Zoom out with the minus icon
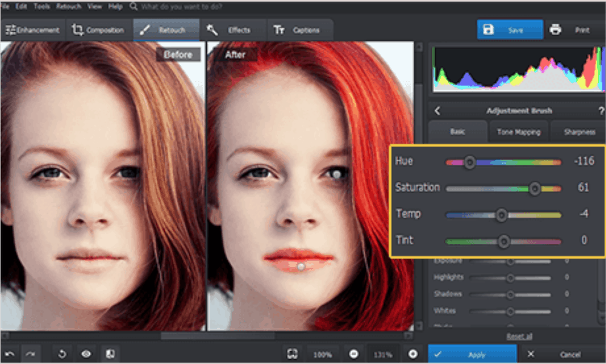Viewport: 606px width, 364px height. [354, 354]
